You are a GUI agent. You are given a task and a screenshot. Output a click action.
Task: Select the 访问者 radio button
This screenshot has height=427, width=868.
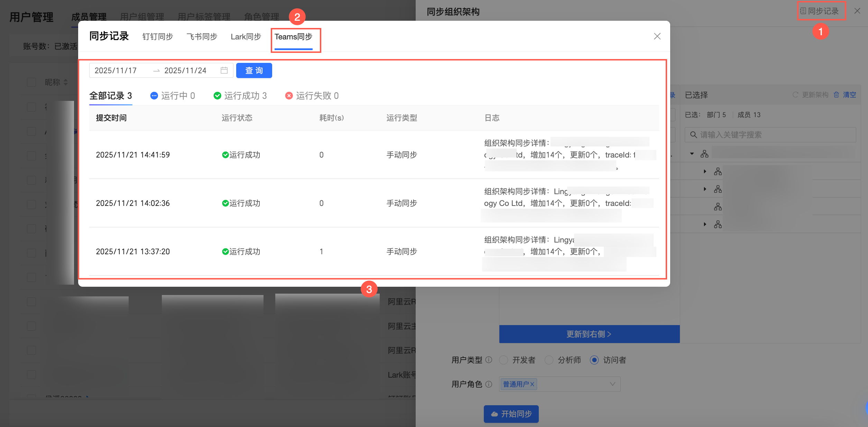[594, 360]
